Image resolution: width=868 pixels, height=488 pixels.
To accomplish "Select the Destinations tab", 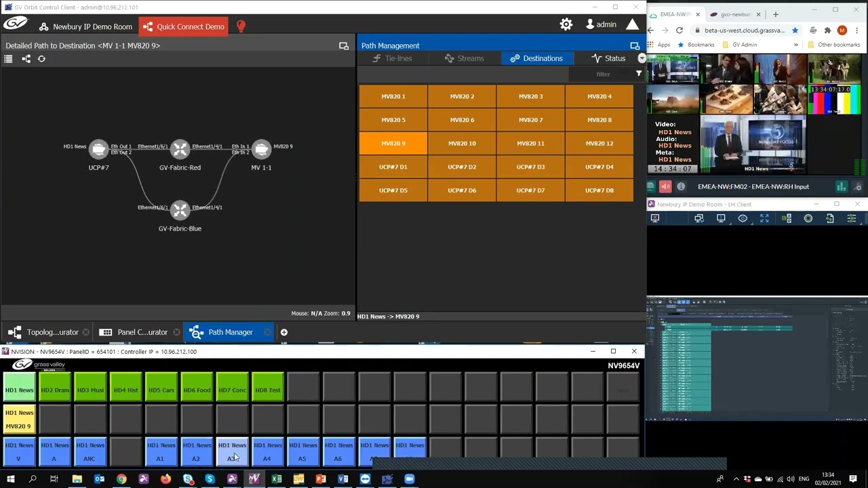I will 536,58.
